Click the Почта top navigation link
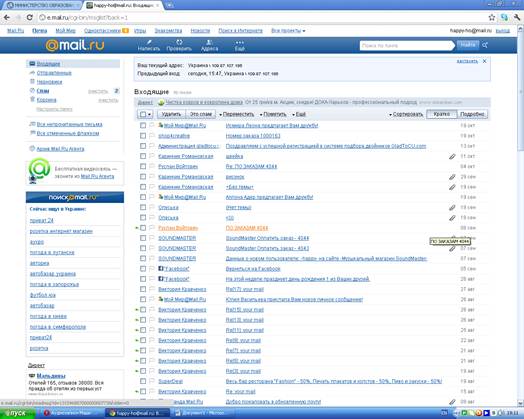The image size is (524, 419). click(39, 31)
